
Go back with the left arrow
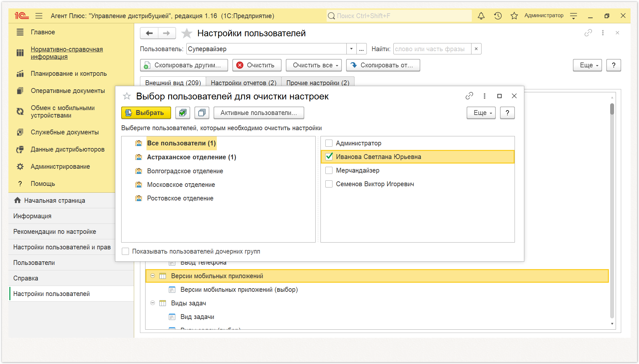point(149,33)
